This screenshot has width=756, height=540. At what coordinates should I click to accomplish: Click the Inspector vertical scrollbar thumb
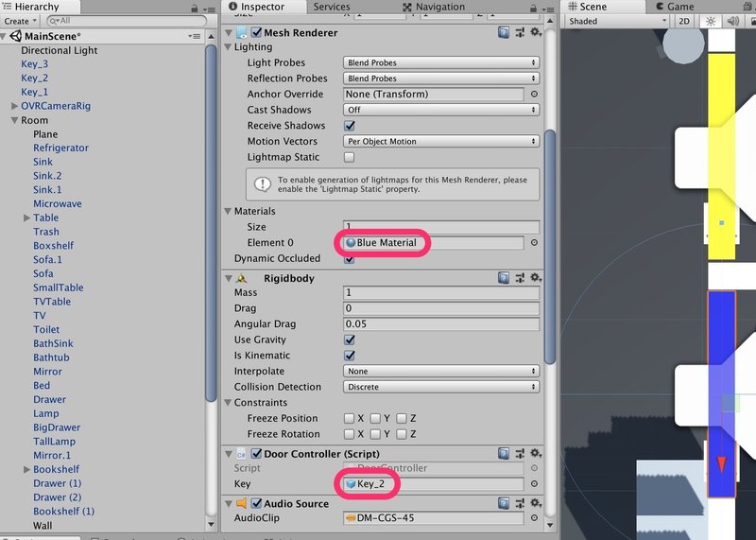(x=550, y=247)
